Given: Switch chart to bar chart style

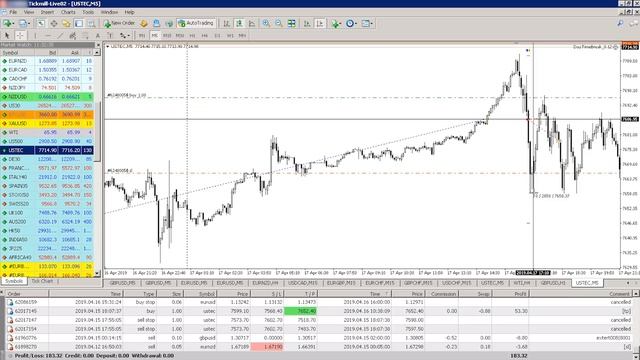Looking at the screenshot, I should coord(227,24).
